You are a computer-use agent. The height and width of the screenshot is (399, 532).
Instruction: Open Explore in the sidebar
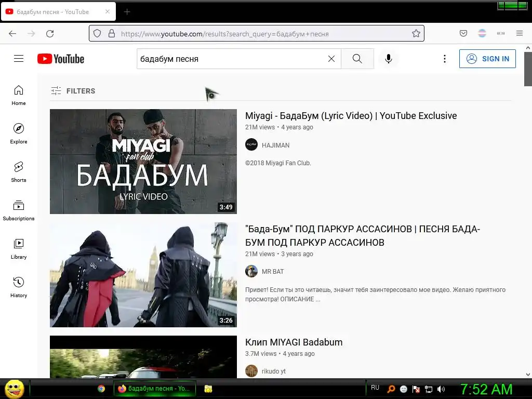(19, 134)
